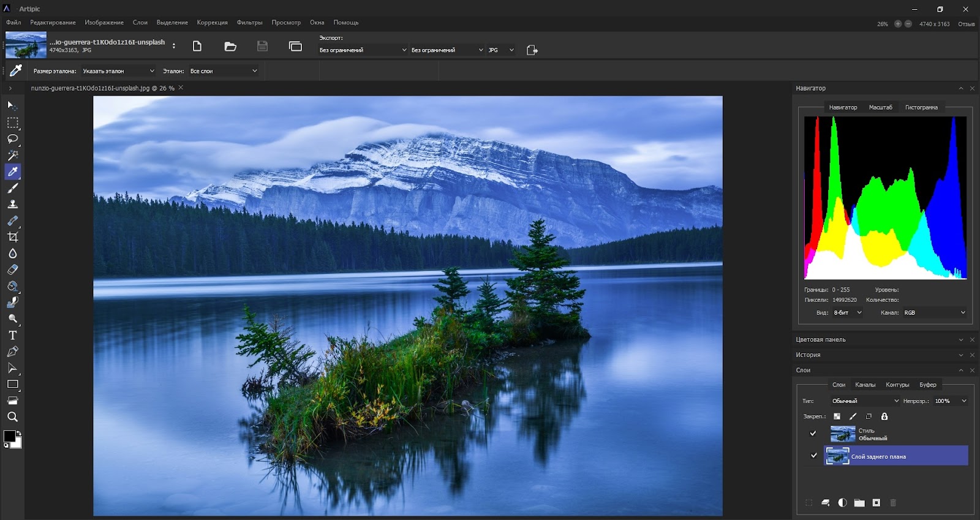
Task: Hide the Стиль Обычный layer
Action: point(813,434)
